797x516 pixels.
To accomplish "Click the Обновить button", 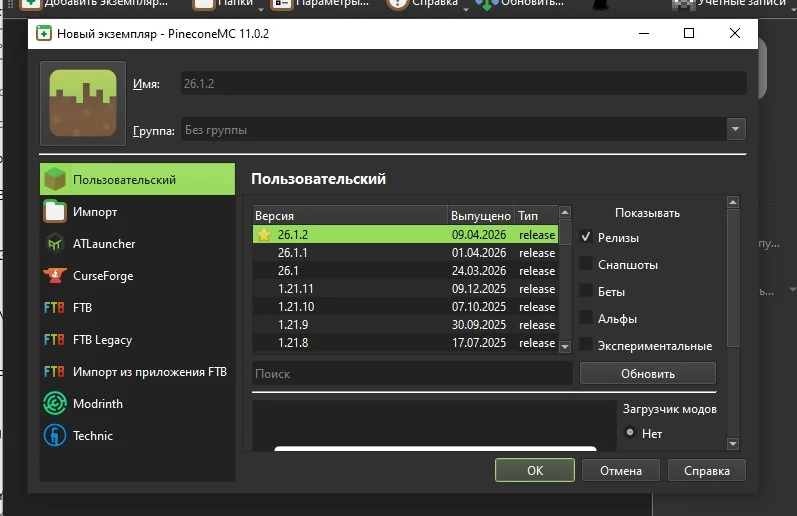I will click(648, 374).
